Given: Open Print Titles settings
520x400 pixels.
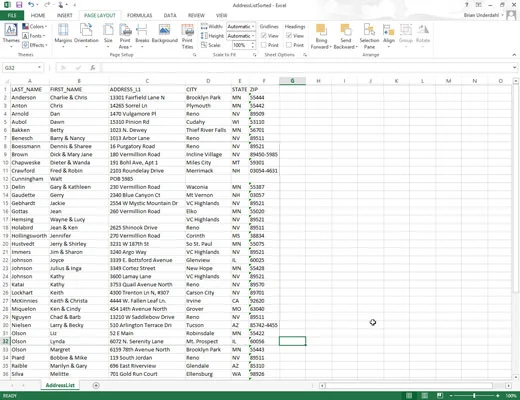Looking at the screenshot, I should pyautogui.click(x=188, y=36).
